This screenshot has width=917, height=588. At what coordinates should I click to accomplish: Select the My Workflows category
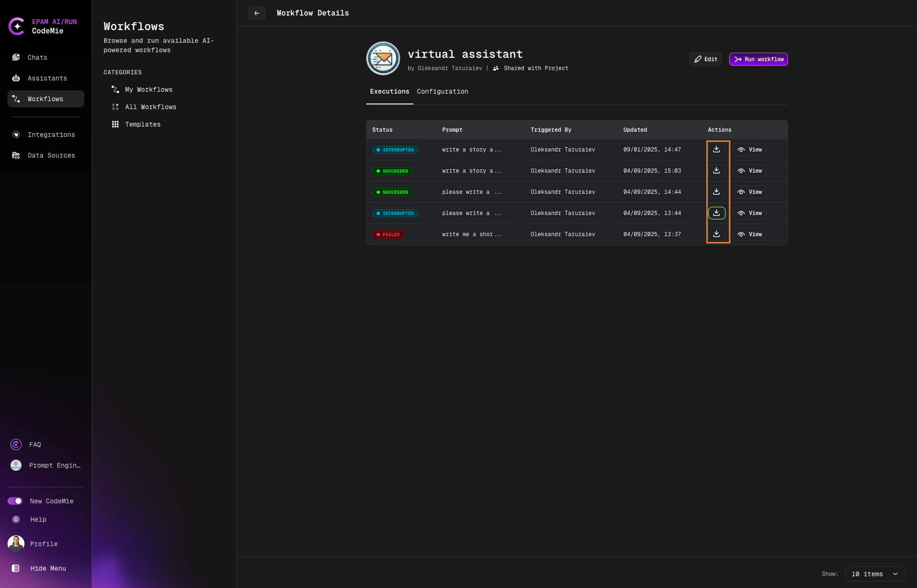[x=148, y=89]
